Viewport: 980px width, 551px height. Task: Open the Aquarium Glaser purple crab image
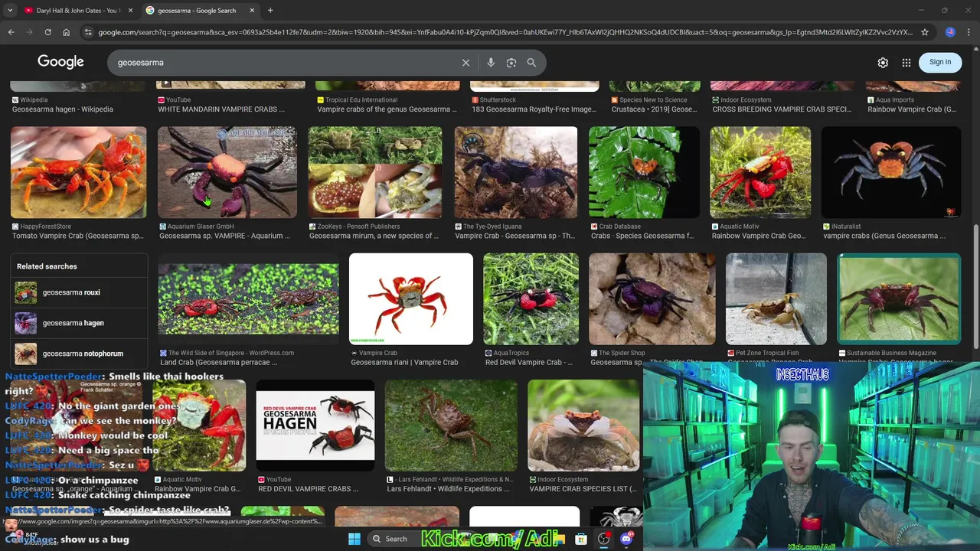coord(227,172)
